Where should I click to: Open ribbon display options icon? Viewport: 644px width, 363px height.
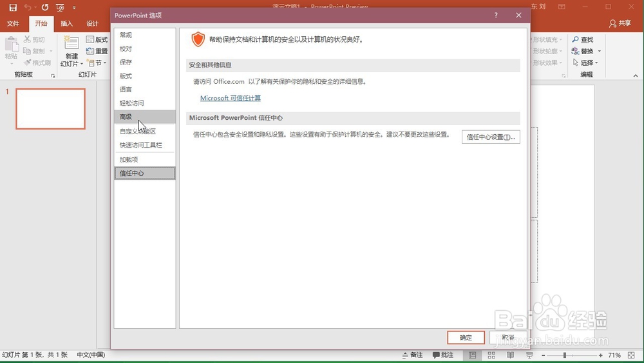[x=562, y=6]
